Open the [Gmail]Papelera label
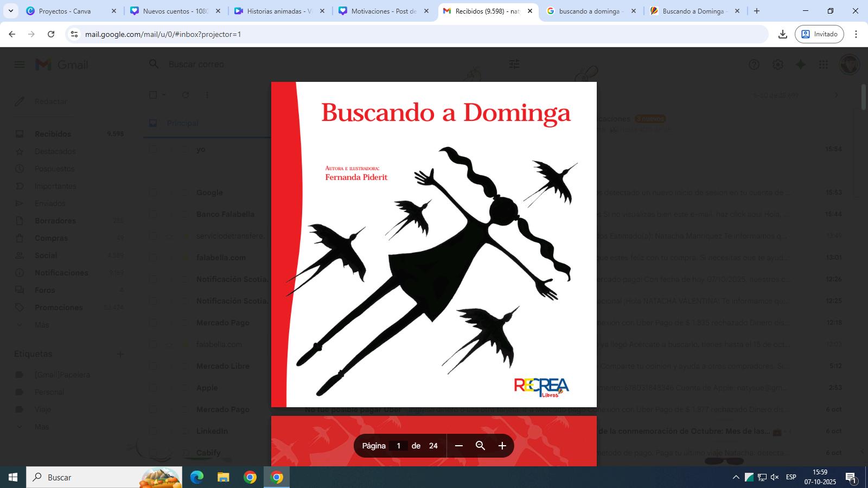Screen dimensions: 868x488 tap(62, 375)
